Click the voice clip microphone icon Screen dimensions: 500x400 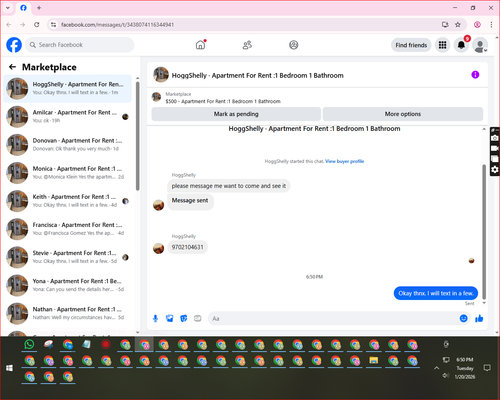coord(155,319)
